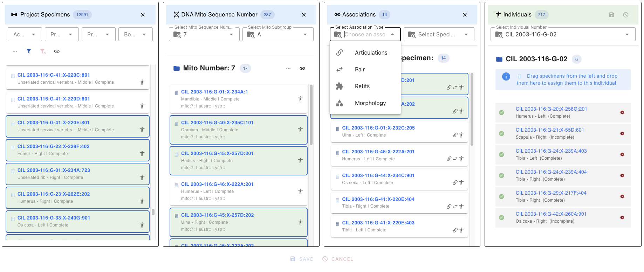Click drag handle of X-257D:201 Radius card
The image size is (644, 272).
[x=177, y=154]
